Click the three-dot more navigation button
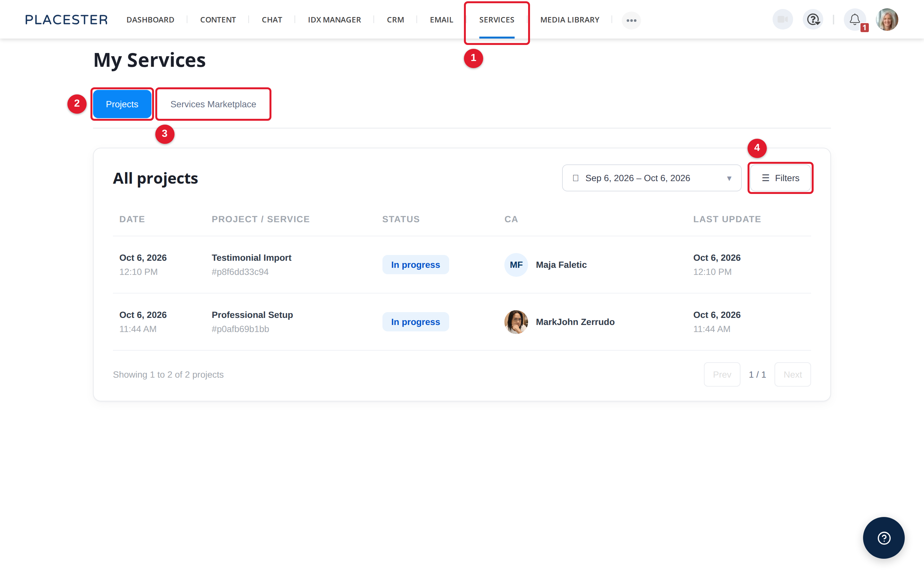 (631, 20)
